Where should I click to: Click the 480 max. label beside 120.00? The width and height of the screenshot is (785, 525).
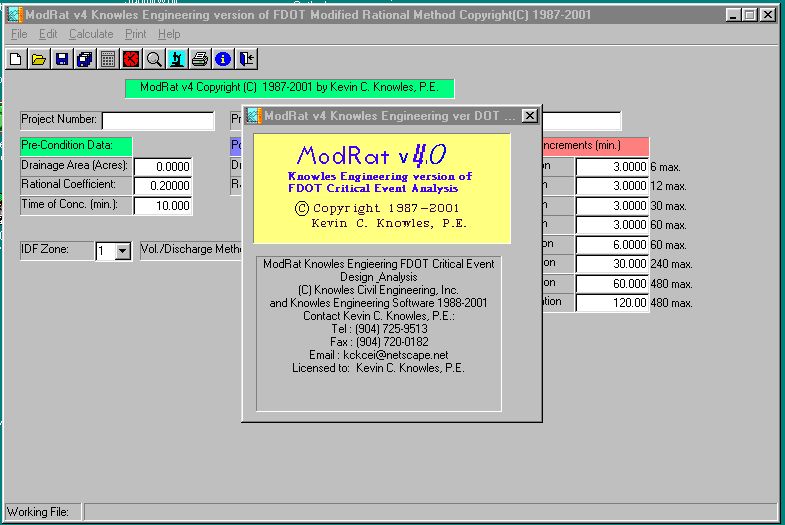click(x=671, y=303)
